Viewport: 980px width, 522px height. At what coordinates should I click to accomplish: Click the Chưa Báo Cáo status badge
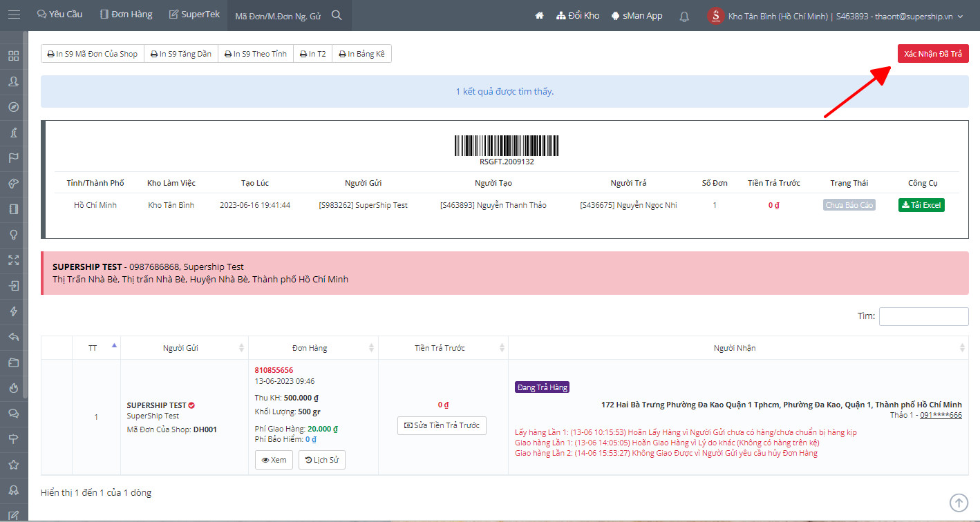(x=849, y=205)
